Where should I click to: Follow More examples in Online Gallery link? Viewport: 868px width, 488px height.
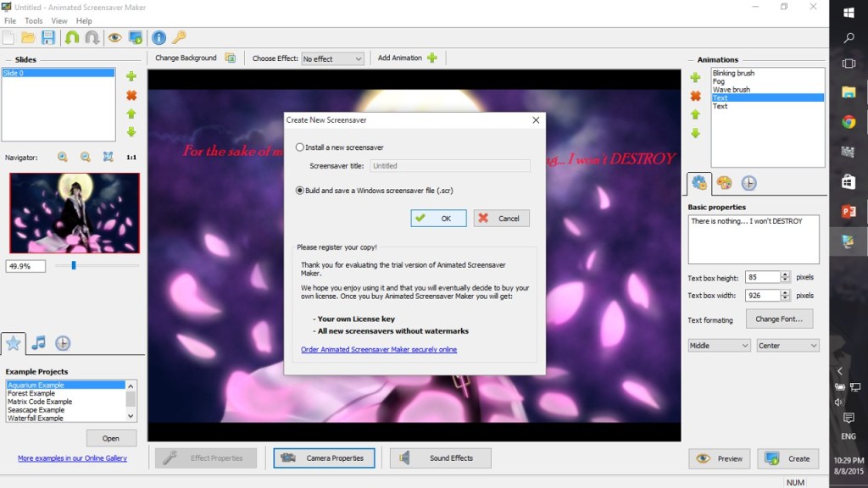pos(73,458)
